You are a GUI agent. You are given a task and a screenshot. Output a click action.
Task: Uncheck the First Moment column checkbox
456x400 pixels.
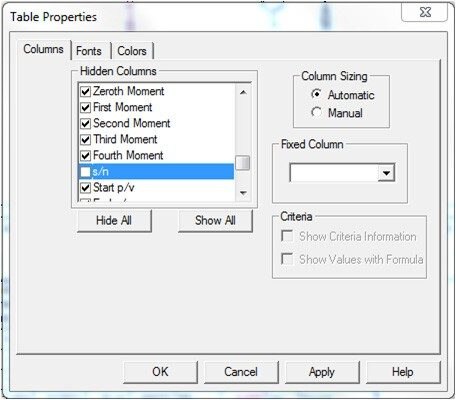[86, 107]
